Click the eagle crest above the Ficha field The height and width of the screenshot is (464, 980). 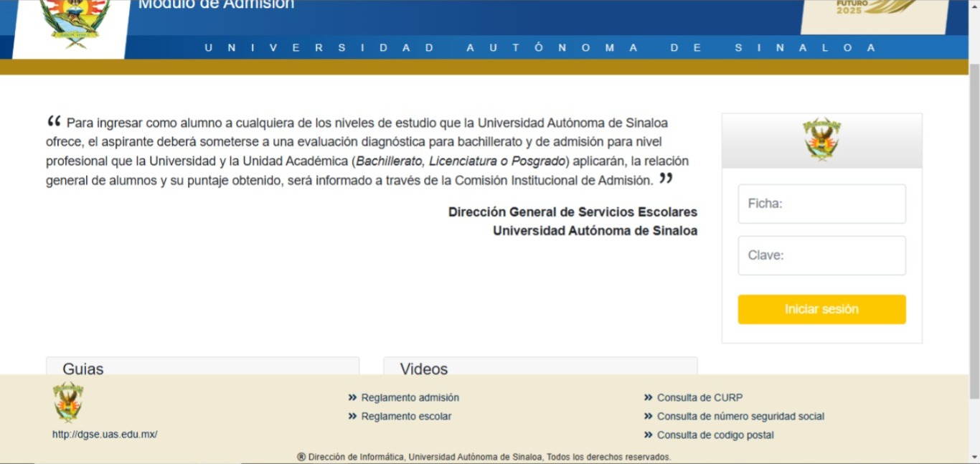(821, 139)
